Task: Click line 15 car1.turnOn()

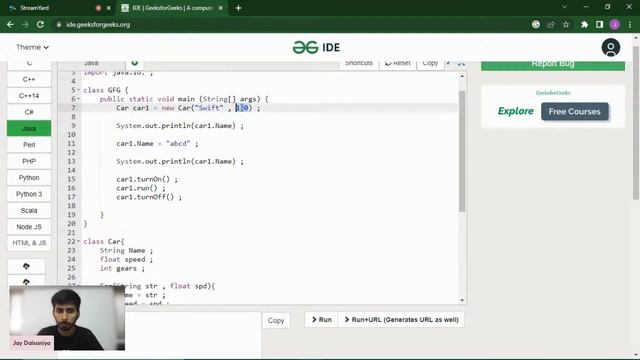Action: point(147,179)
